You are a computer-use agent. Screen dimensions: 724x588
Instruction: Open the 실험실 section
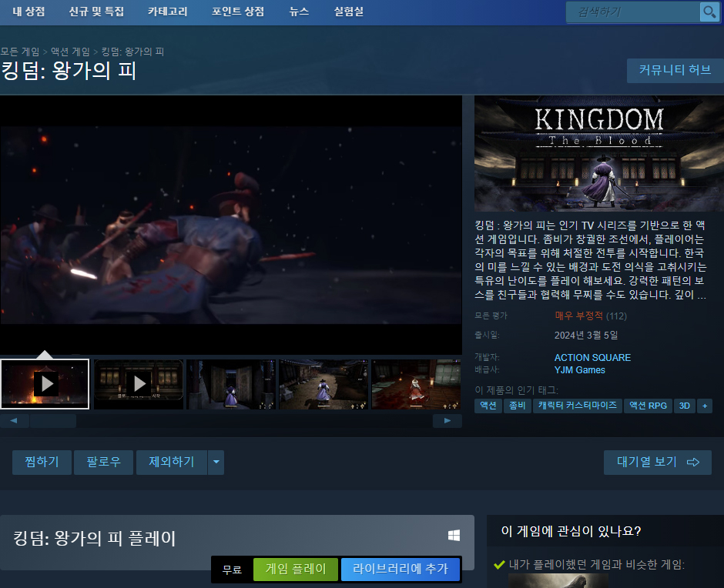(x=349, y=12)
